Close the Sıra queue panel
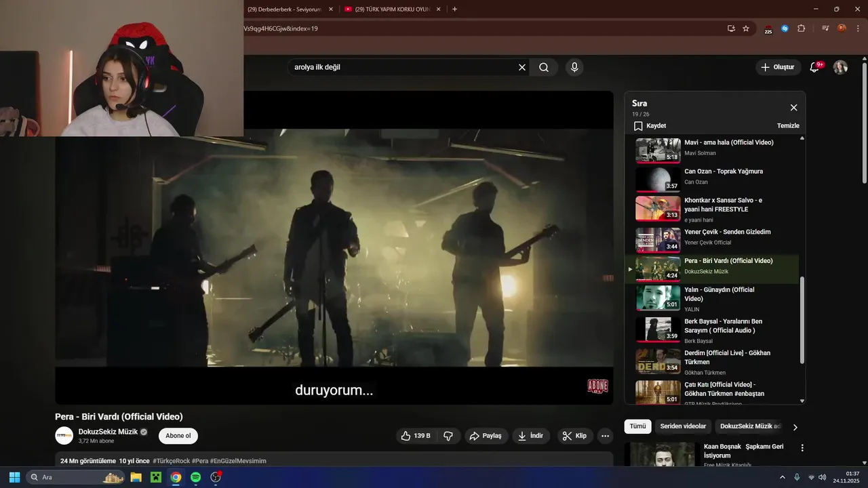 click(x=793, y=108)
